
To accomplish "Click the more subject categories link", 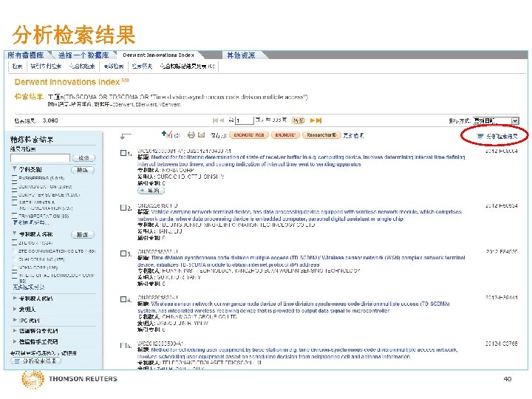I will coord(30,222).
